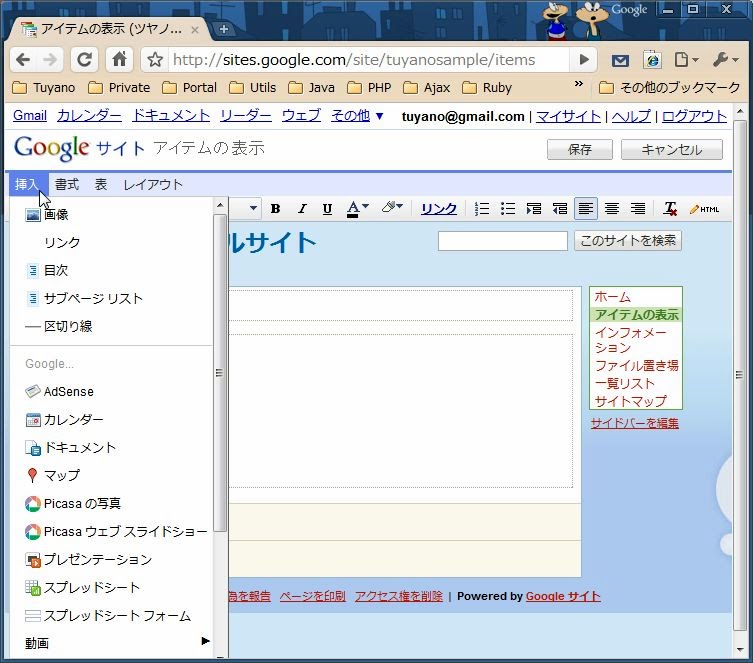Open the Edit HTML source button
Image resolution: width=753 pixels, height=663 pixels.
704,209
